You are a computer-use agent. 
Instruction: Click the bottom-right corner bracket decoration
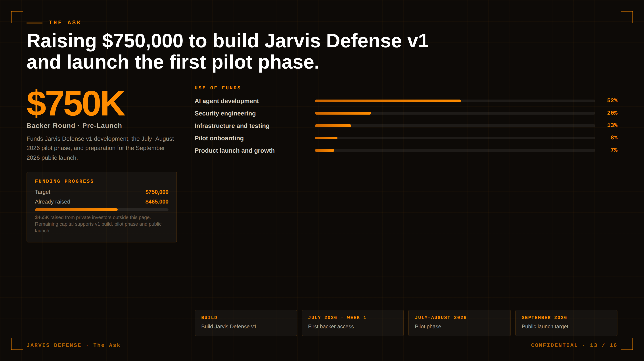627,344
